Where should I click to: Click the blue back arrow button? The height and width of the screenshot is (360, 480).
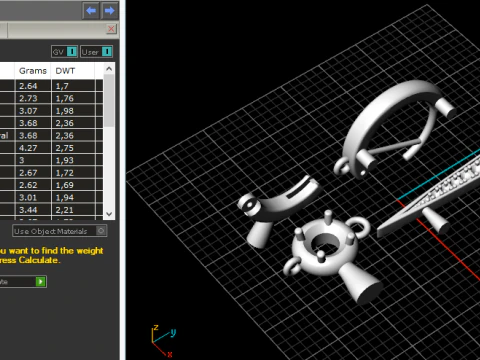pyautogui.click(x=91, y=11)
